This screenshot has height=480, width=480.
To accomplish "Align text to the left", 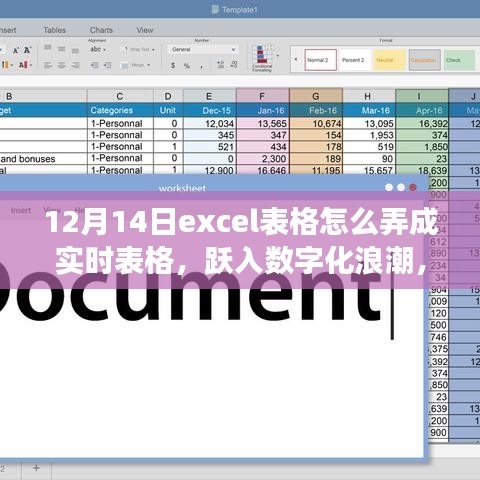I will coord(48,65).
